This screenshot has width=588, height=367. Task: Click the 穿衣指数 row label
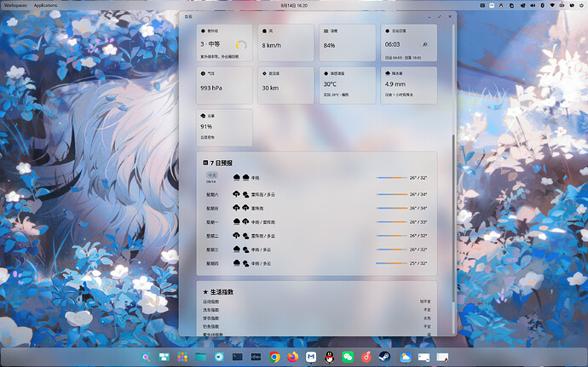pos(210,318)
